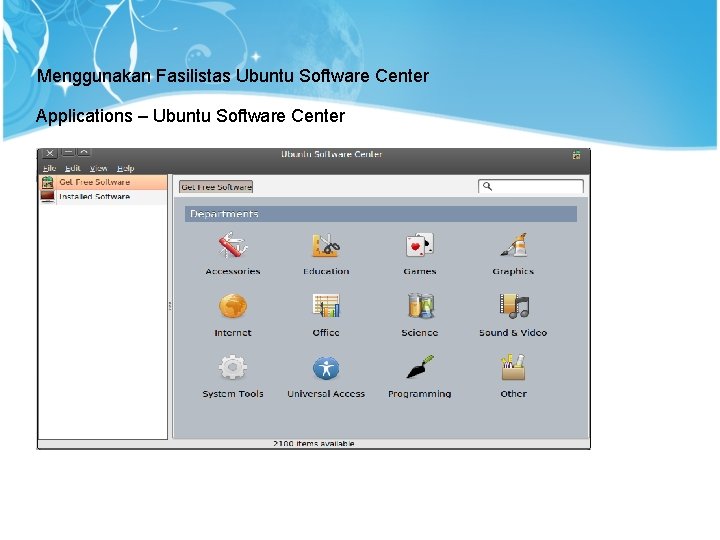
Task: Click the Universal Access label
Action: [326, 394]
